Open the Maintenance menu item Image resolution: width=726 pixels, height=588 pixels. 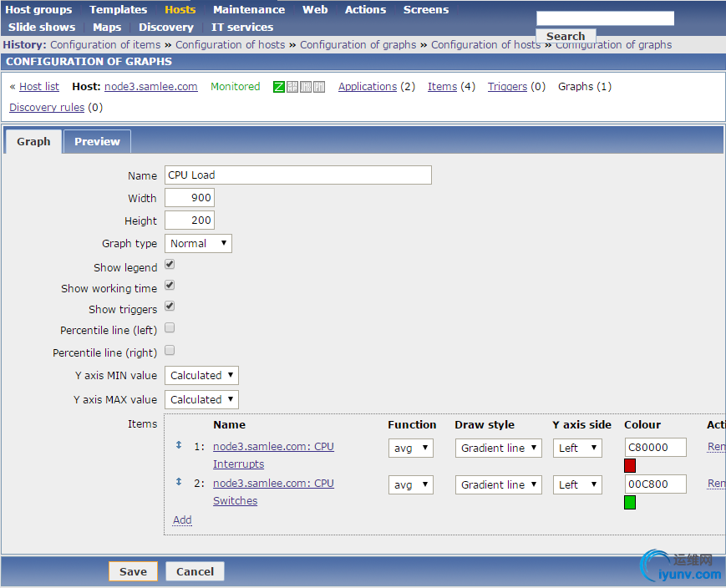click(249, 10)
